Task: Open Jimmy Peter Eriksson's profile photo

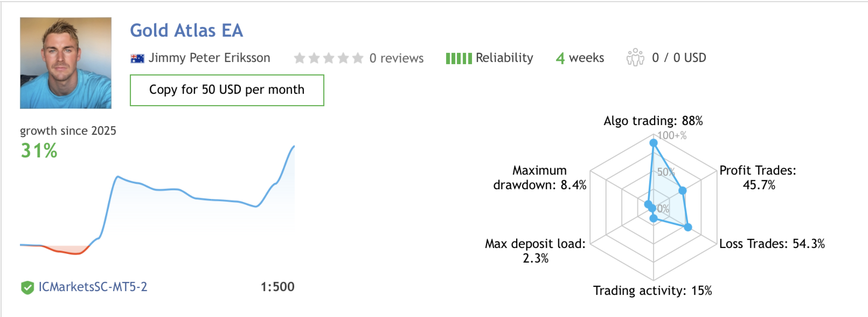Action: pyautogui.click(x=66, y=61)
